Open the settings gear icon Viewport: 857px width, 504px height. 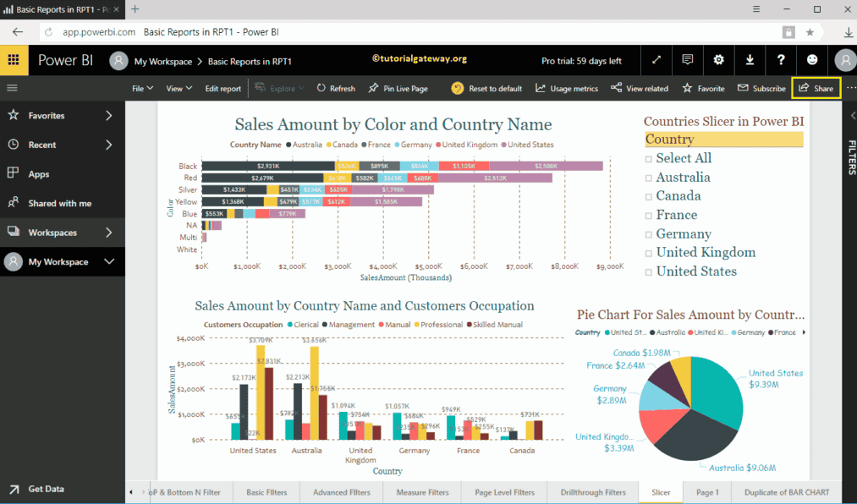[x=719, y=60]
